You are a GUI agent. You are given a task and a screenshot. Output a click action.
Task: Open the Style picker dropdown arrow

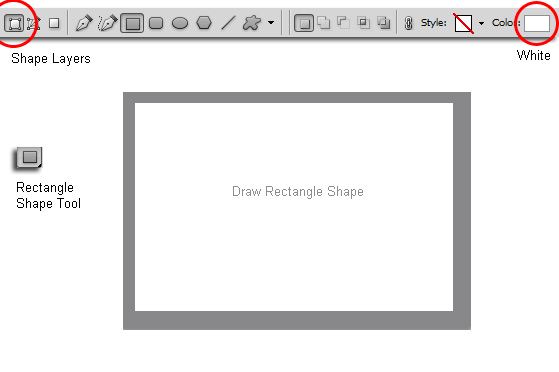click(481, 24)
